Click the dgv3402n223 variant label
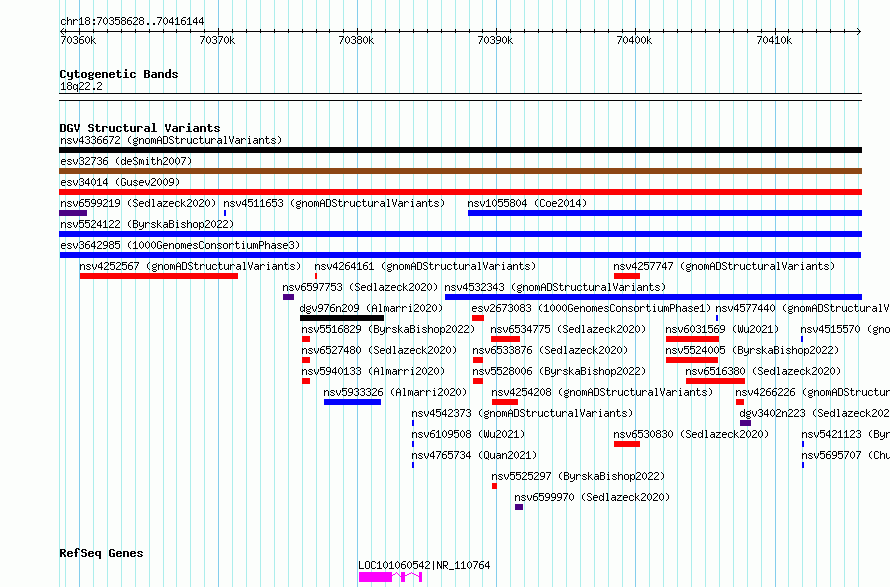Screen dimensions: 890x587 pyautogui.click(x=815, y=413)
